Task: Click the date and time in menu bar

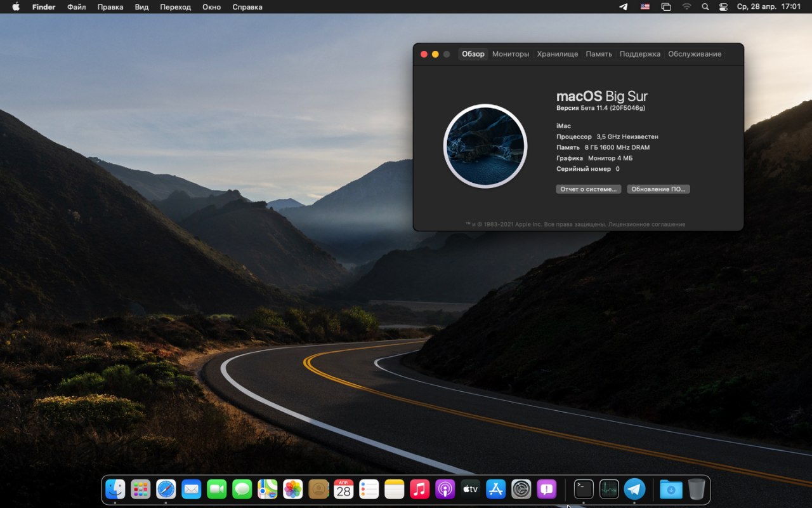Action: coord(769,7)
